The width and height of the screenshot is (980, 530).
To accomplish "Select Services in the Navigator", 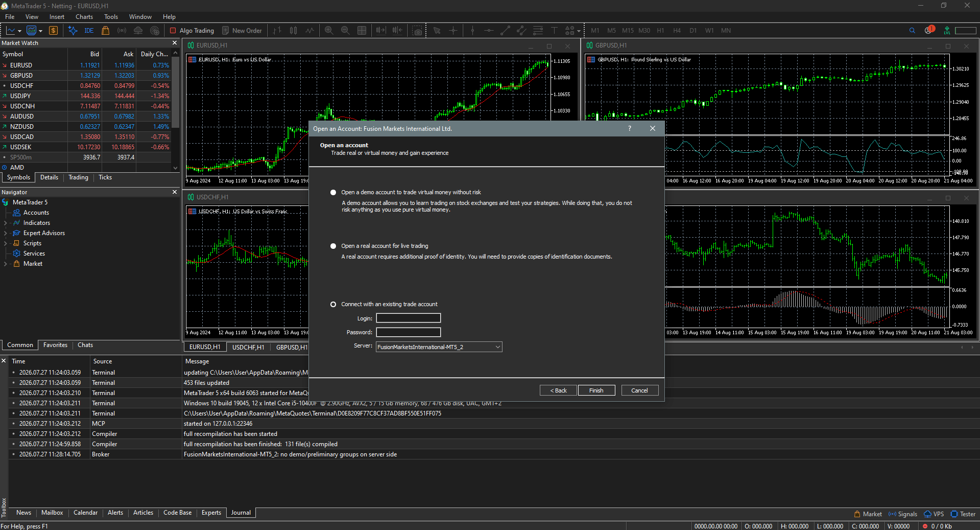I will pyautogui.click(x=34, y=254).
